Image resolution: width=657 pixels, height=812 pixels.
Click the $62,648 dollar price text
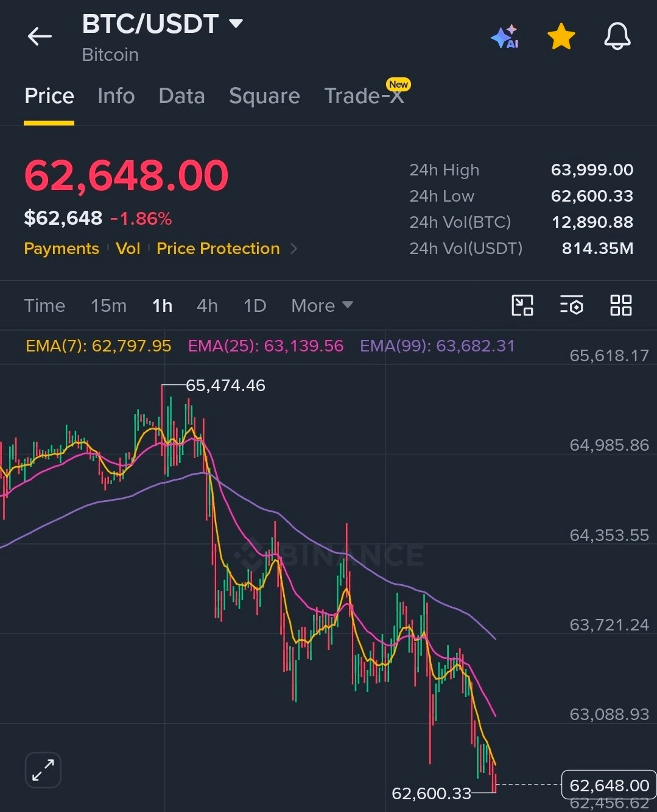click(x=63, y=219)
